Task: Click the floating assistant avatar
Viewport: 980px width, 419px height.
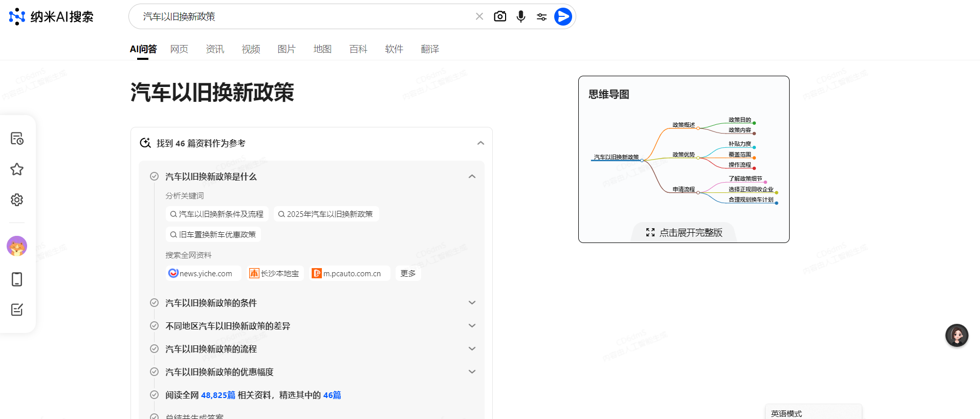Action: tap(956, 336)
